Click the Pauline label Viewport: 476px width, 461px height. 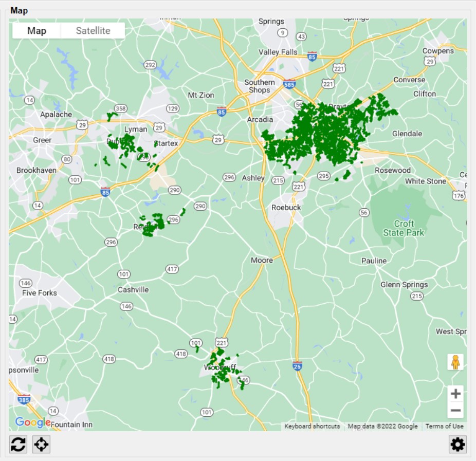(x=374, y=261)
